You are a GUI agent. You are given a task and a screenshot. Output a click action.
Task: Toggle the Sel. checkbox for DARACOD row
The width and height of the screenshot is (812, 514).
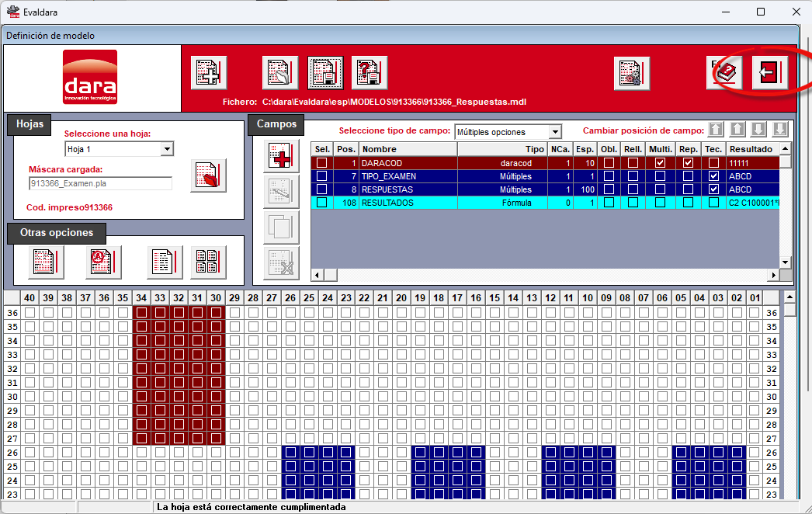click(321, 163)
